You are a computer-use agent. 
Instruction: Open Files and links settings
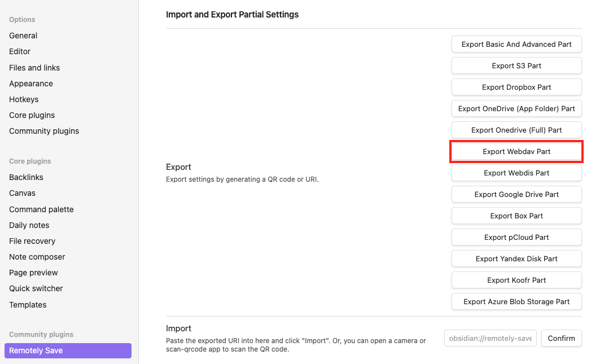pos(34,68)
